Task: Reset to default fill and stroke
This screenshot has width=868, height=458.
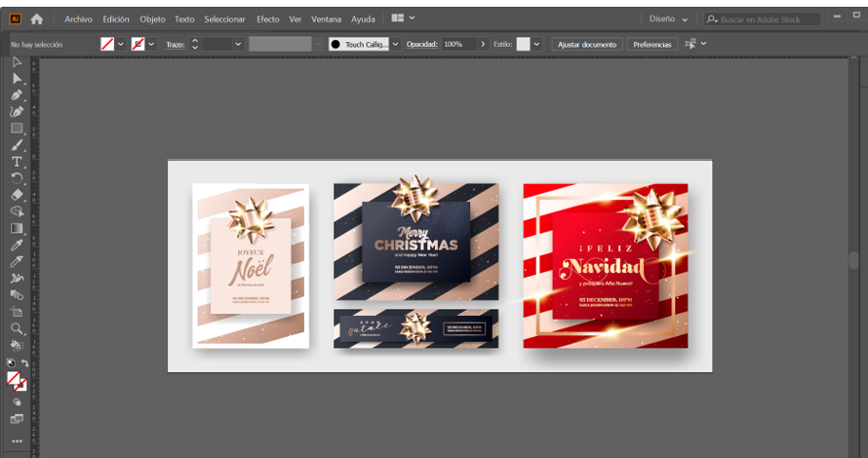Action: [x=11, y=363]
